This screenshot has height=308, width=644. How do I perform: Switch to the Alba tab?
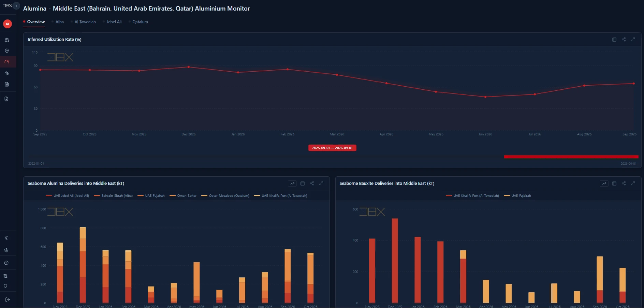[x=60, y=22]
